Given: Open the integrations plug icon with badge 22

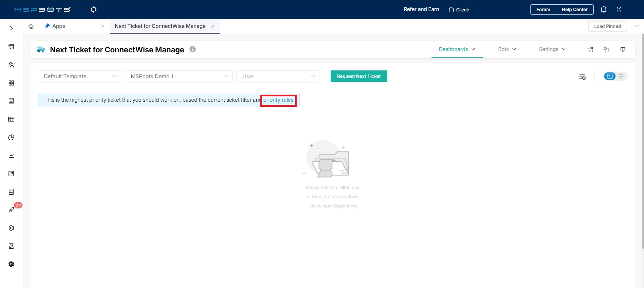Looking at the screenshot, I should (x=11, y=210).
